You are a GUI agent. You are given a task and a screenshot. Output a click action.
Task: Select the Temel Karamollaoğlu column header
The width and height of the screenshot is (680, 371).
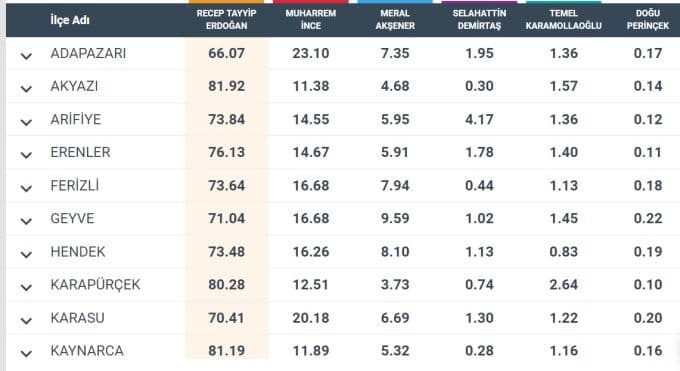click(563, 20)
